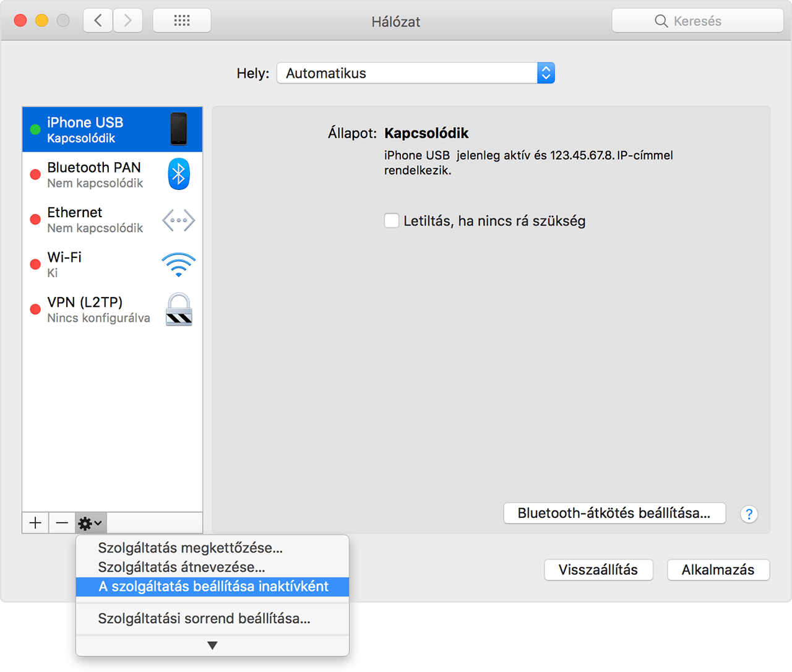Click red status dot next to Bluetooth PAN
The image size is (792, 672).
35,174
